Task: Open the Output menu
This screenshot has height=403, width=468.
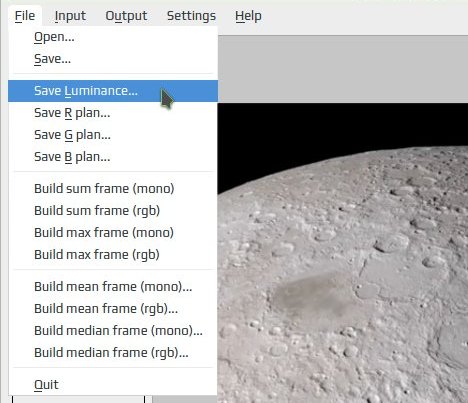Action: (x=126, y=16)
